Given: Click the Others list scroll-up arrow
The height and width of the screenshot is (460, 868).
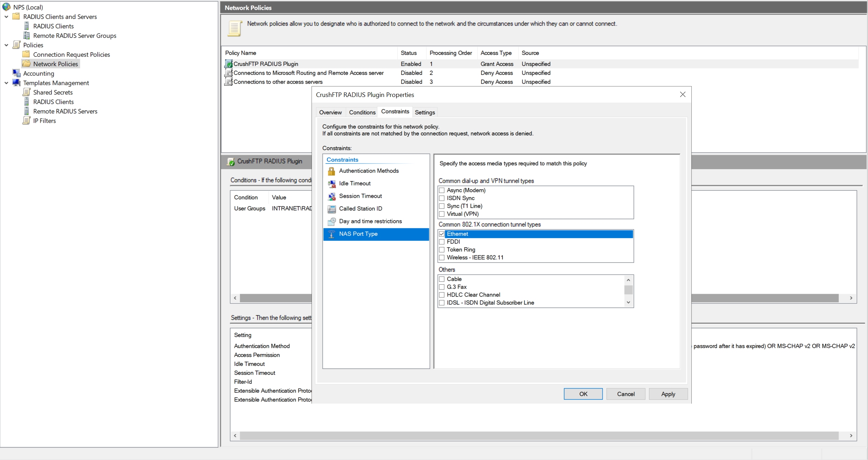Looking at the screenshot, I should click(628, 280).
